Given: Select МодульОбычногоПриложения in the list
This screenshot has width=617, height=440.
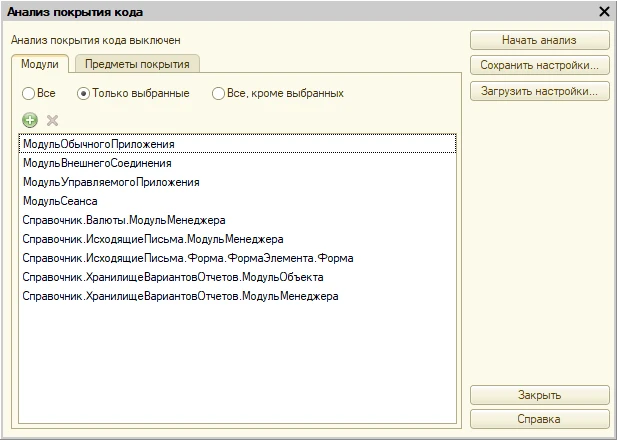Looking at the screenshot, I should pos(237,144).
